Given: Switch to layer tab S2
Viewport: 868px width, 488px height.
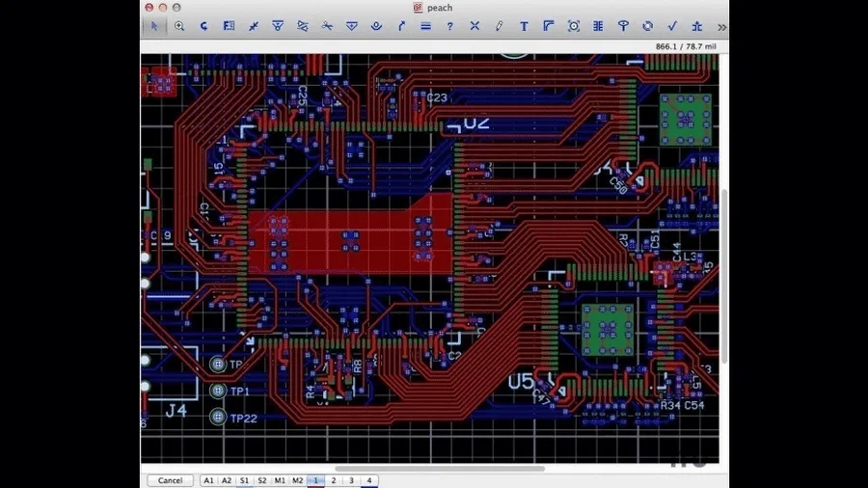Looking at the screenshot, I should click(261, 480).
